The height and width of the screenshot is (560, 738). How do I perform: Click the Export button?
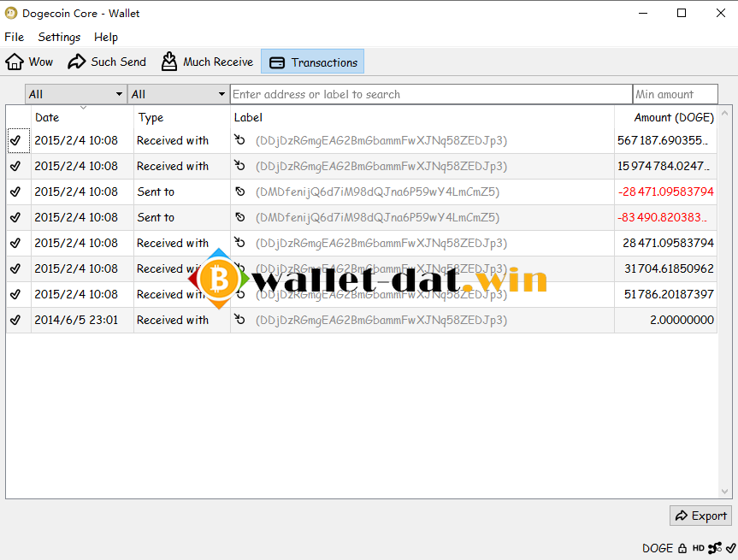[701, 516]
